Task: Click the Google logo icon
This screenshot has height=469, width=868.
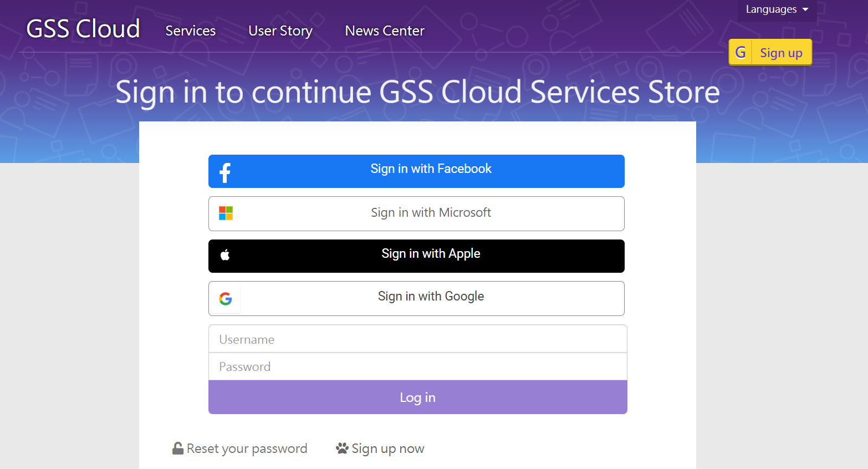Action: (x=226, y=299)
